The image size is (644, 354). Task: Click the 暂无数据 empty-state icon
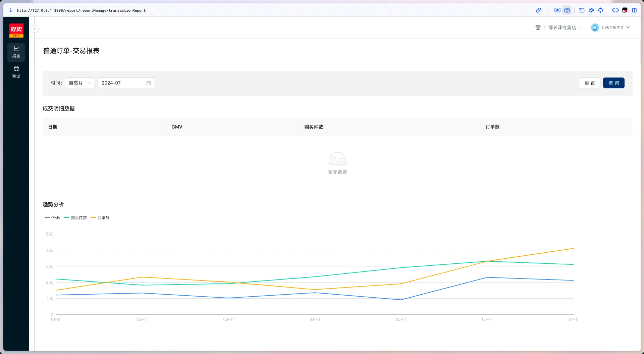pyautogui.click(x=338, y=159)
